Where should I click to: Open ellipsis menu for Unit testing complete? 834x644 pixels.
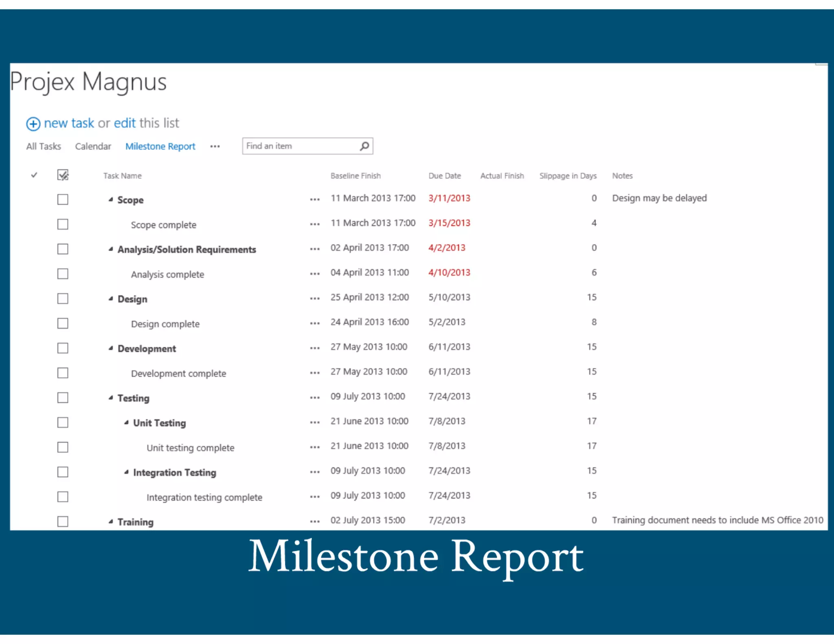(x=315, y=447)
